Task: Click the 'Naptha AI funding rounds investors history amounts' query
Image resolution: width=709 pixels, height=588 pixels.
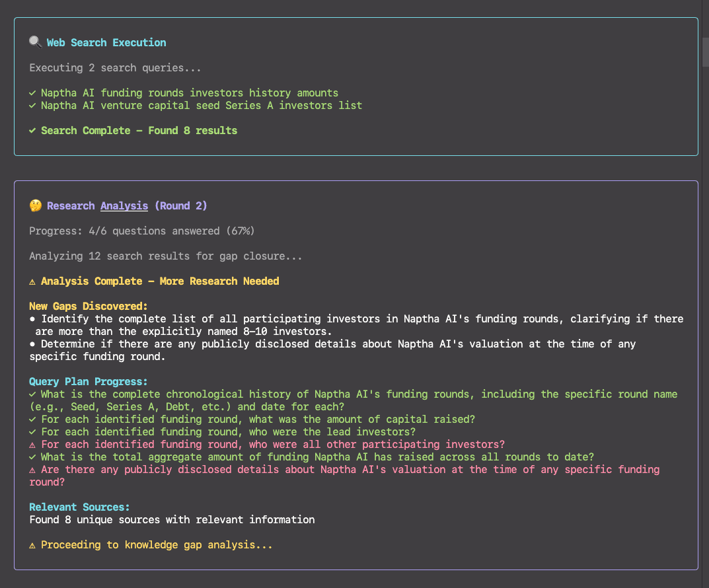Action: click(x=190, y=92)
